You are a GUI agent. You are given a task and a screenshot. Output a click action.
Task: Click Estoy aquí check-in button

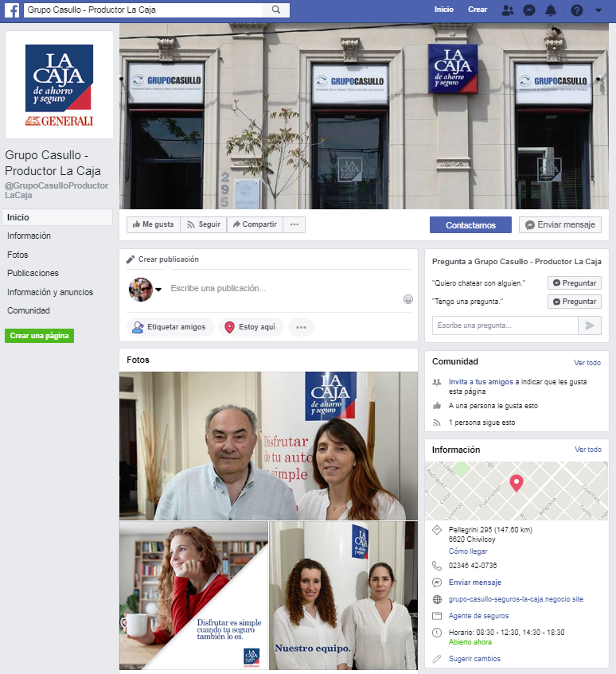pyautogui.click(x=251, y=327)
